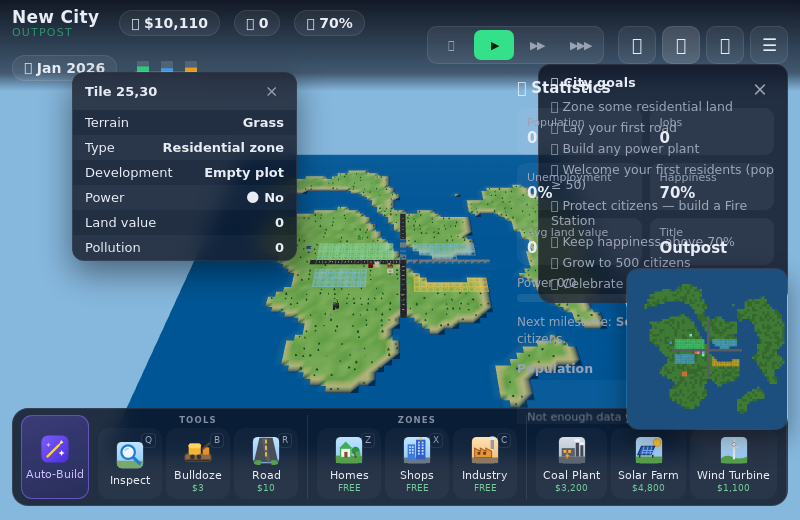Activate the Auto-Build wand tool

55,457
